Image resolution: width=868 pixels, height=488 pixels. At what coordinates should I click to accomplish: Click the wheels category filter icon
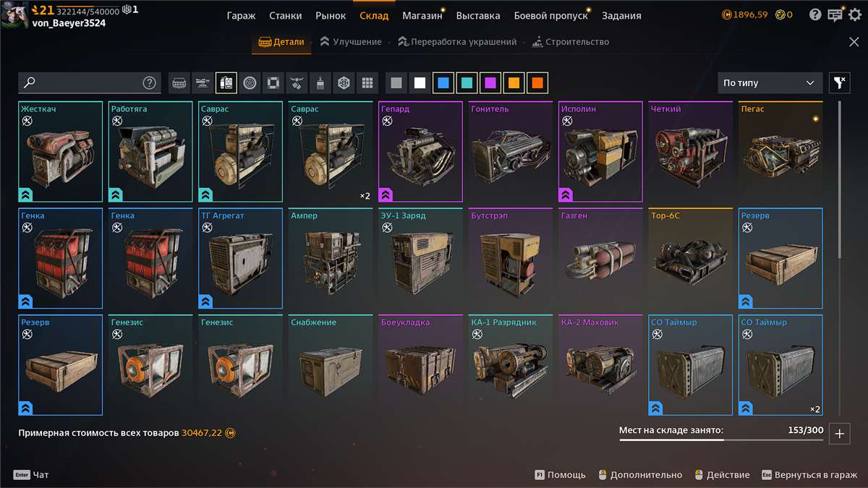[250, 82]
